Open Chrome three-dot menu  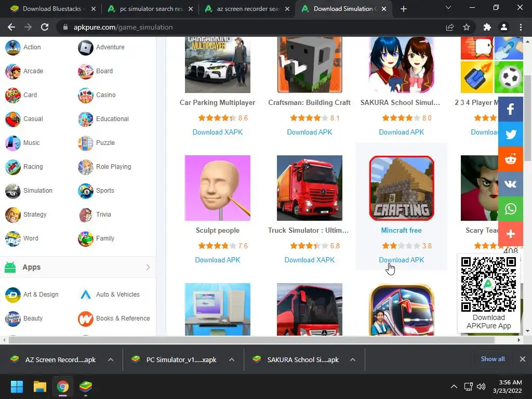[x=521, y=27]
